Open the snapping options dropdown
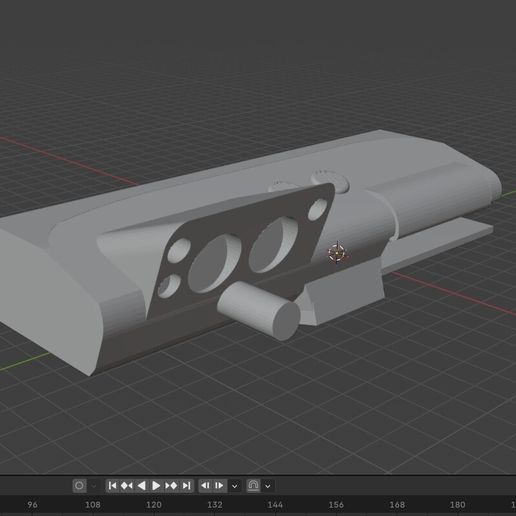 click(268, 486)
